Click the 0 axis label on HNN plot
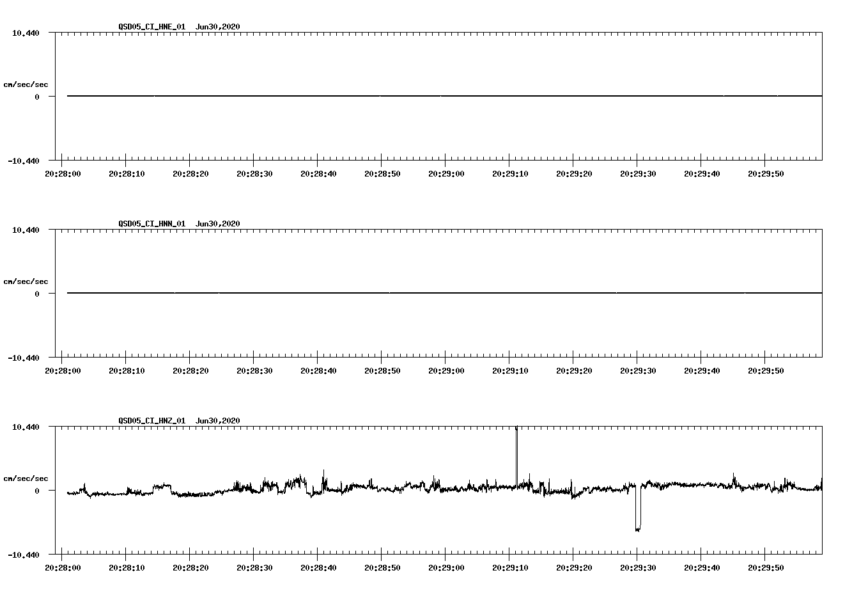Screen dimensions: 868x591 click(x=37, y=294)
